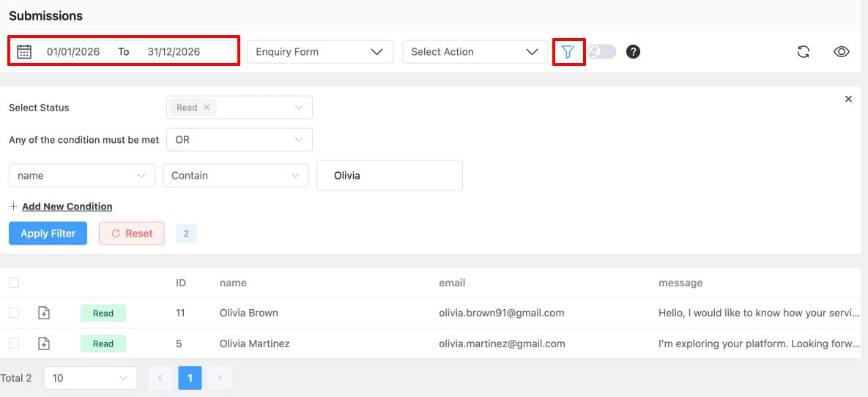Open the help question mark icon
The height and width of the screenshot is (397, 868).
[634, 51]
